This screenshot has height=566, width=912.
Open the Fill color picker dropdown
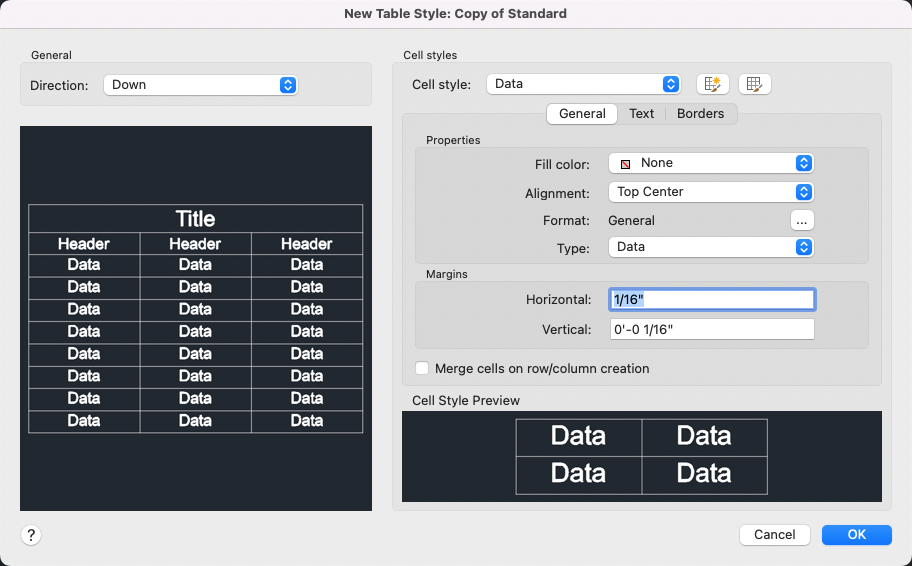(710, 163)
